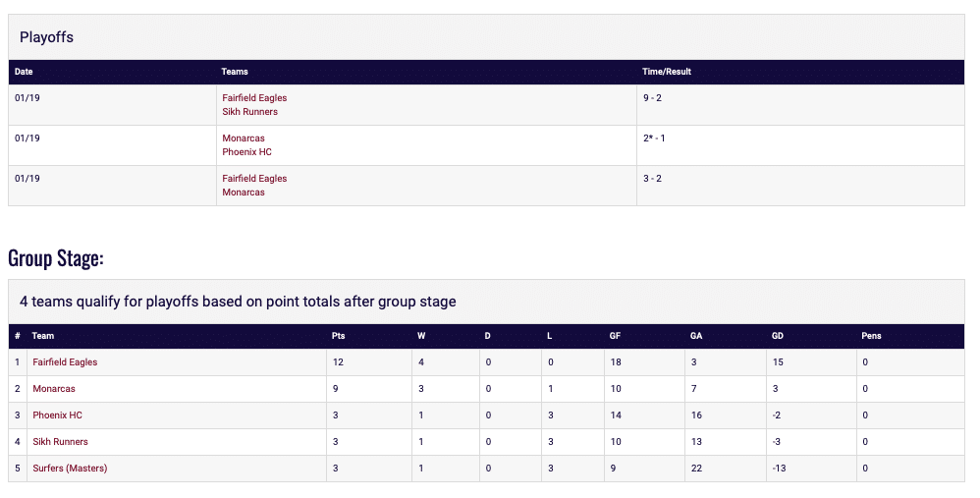Click the GD column header
The image size is (980, 498).
778,336
